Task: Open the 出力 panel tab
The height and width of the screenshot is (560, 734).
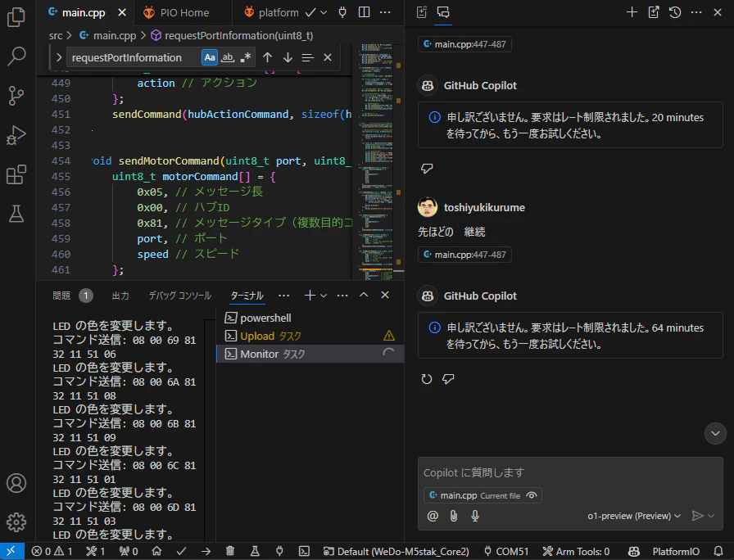Action: (x=120, y=296)
